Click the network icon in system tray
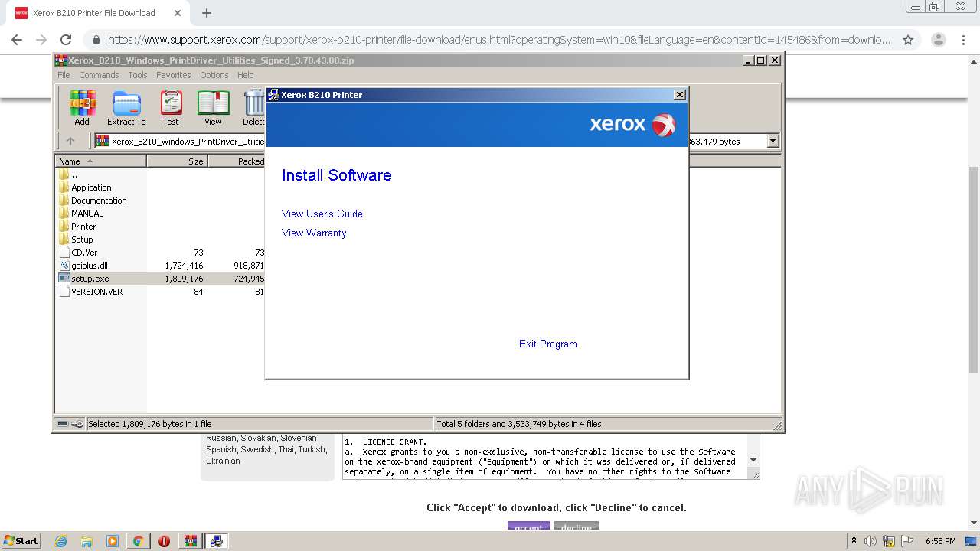The image size is (980, 551). click(x=889, y=541)
